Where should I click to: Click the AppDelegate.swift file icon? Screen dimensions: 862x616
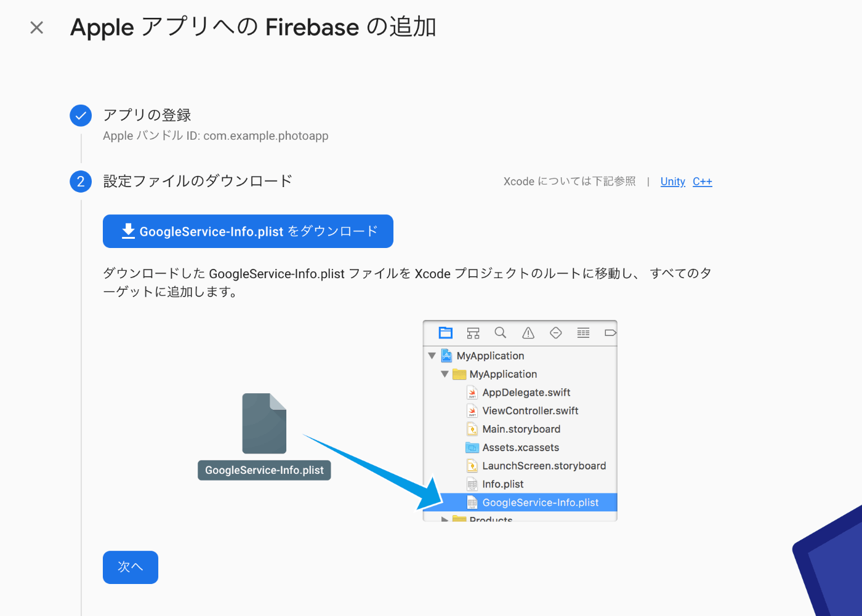tap(472, 393)
